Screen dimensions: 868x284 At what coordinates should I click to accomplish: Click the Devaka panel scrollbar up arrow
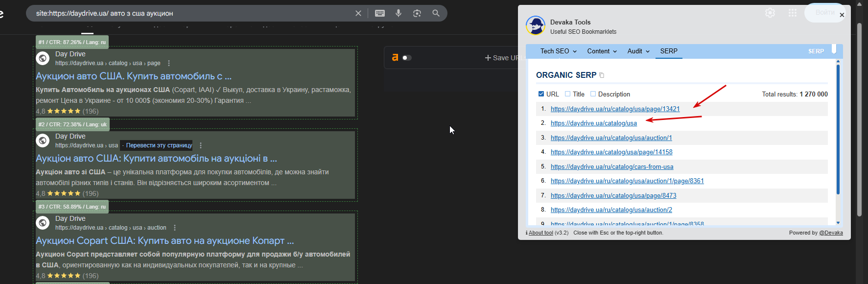coord(838,62)
